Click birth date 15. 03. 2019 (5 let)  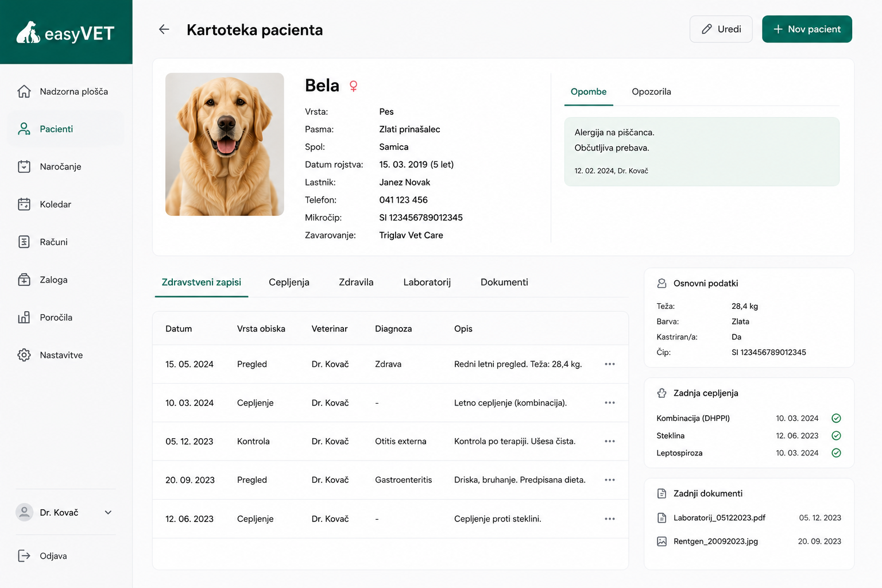pyautogui.click(x=416, y=165)
